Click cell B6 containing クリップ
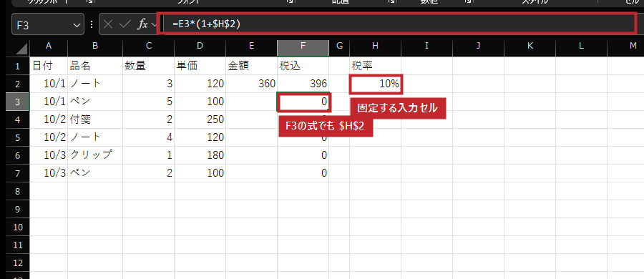644x279 pixels. (x=95, y=155)
